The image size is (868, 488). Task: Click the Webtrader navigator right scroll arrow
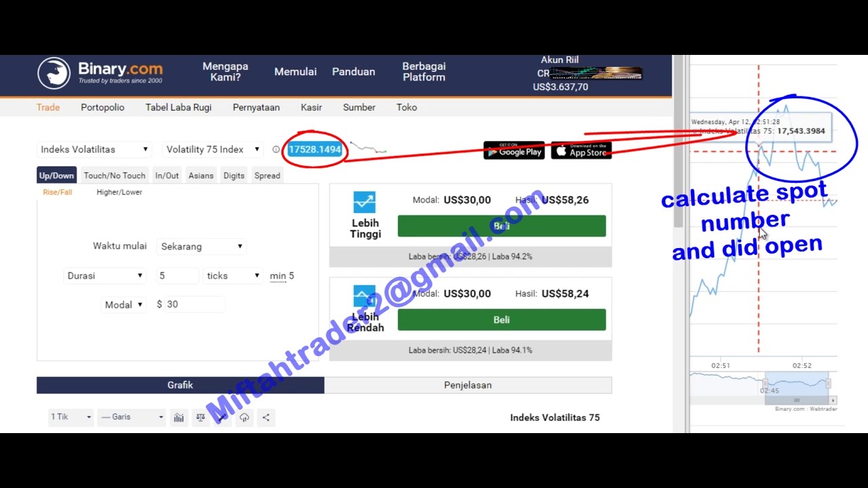coord(833,401)
